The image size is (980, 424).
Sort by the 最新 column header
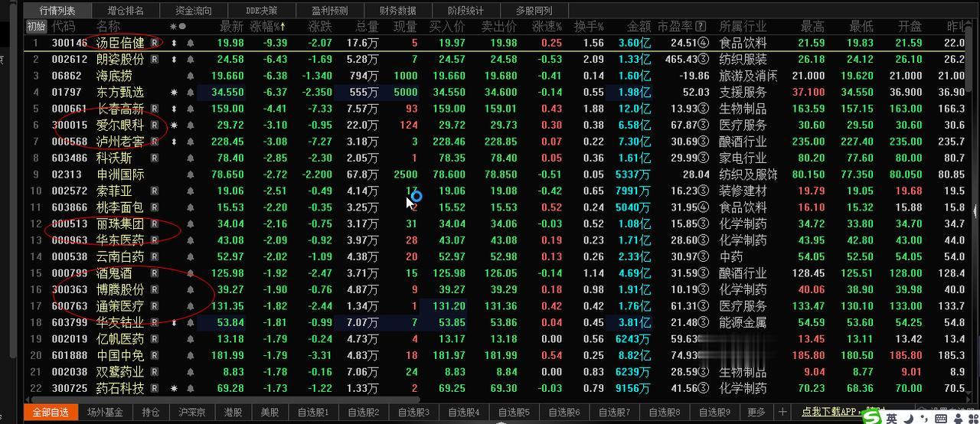pyautogui.click(x=231, y=27)
